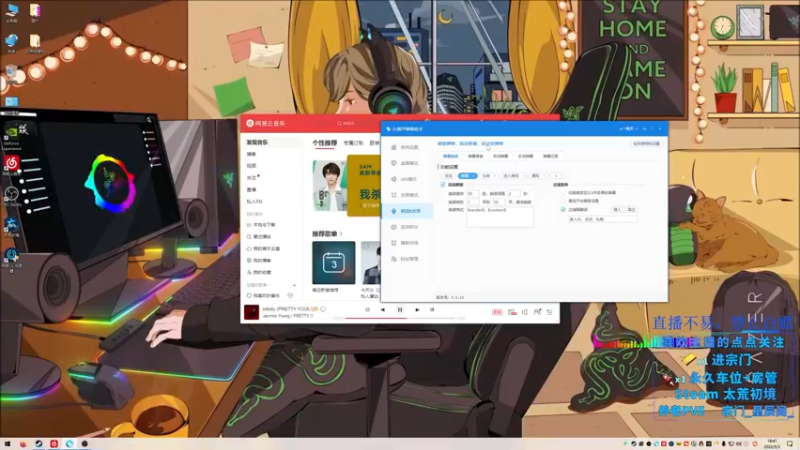Image resolution: width=800 pixels, height=450 pixels.
Task: Select OBS模式 in blue assistant sidebar
Action: (x=407, y=179)
